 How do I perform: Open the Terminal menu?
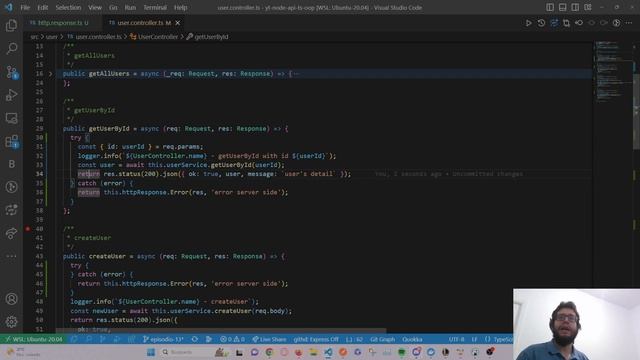(x=155, y=7)
